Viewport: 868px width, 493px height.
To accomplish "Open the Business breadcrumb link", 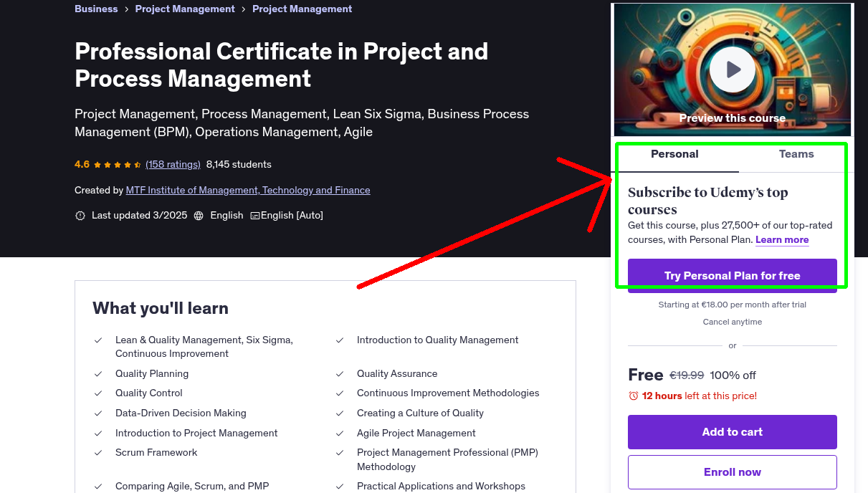I will pos(96,9).
